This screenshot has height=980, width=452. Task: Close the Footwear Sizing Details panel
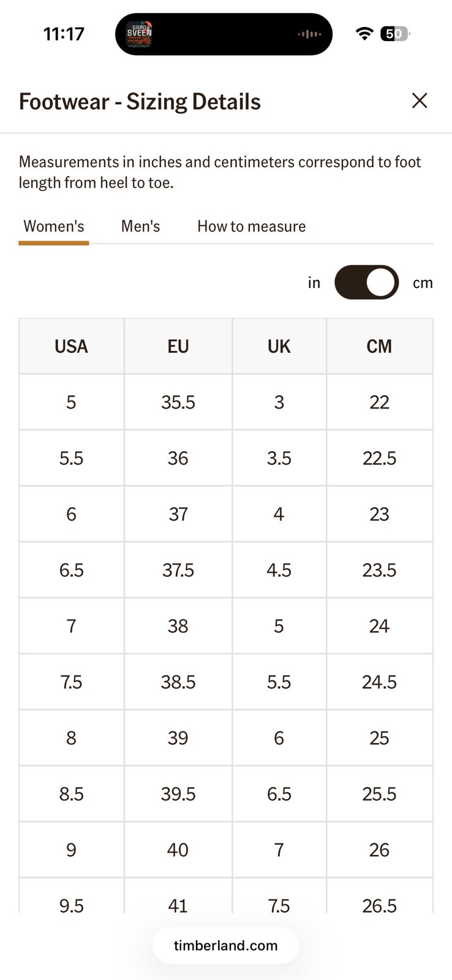click(x=420, y=100)
